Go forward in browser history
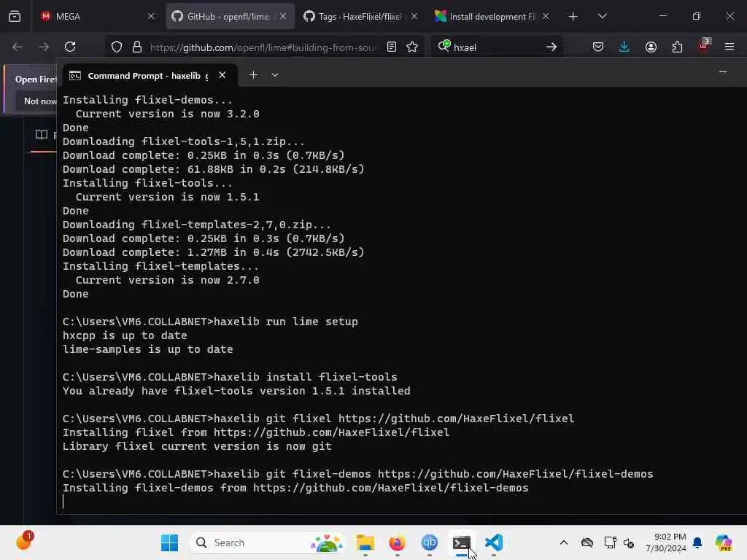The width and height of the screenshot is (747, 560). point(43,47)
